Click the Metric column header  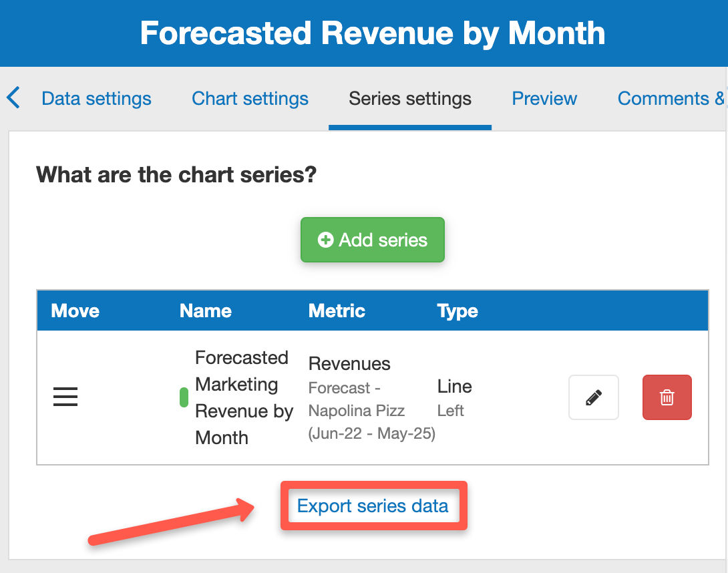[x=336, y=311]
